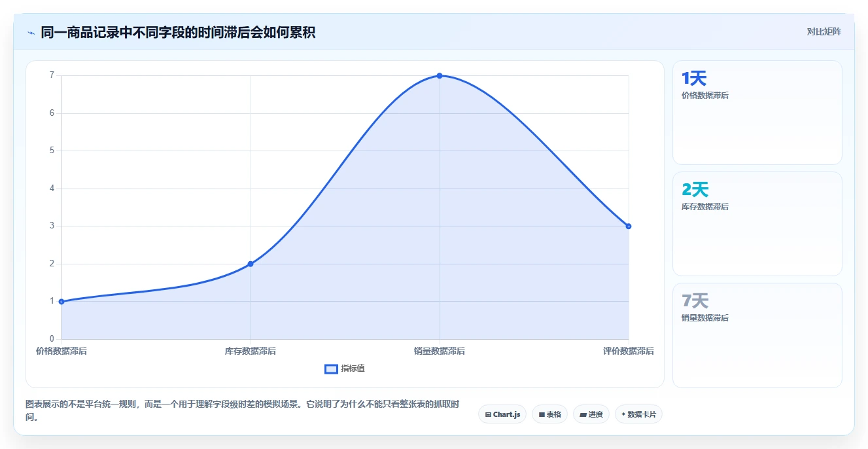The height and width of the screenshot is (449, 868).
Task: Click the 价格数据滞后 card label
Action: (x=705, y=96)
